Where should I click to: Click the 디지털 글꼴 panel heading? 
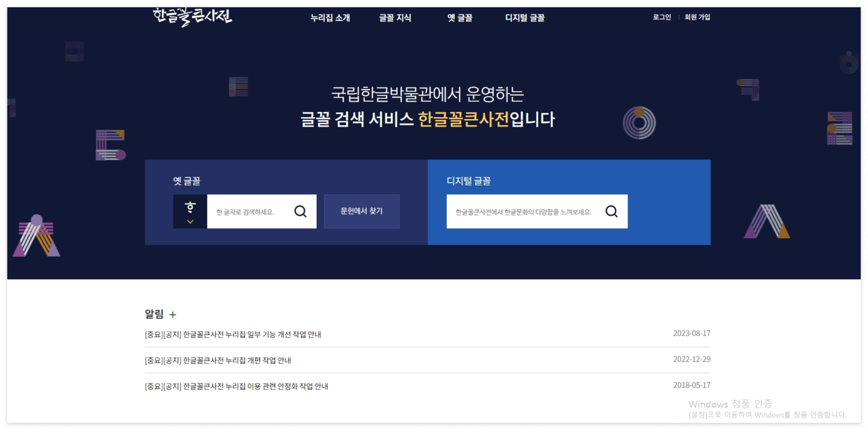coord(469,181)
